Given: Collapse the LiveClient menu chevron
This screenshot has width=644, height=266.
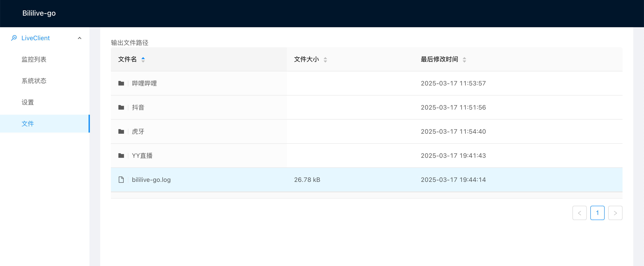Looking at the screenshot, I should click(x=80, y=38).
